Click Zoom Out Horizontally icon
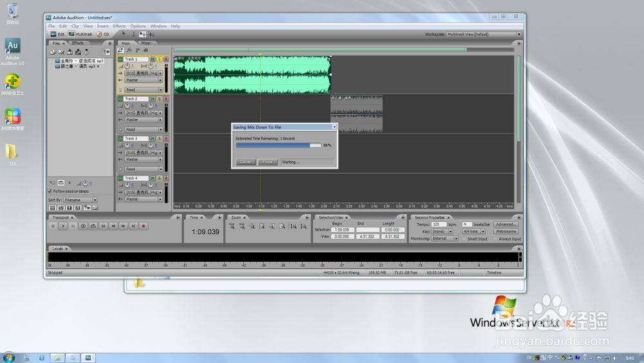Image resolution: width=644 pixels, height=363 pixels. click(242, 226)
